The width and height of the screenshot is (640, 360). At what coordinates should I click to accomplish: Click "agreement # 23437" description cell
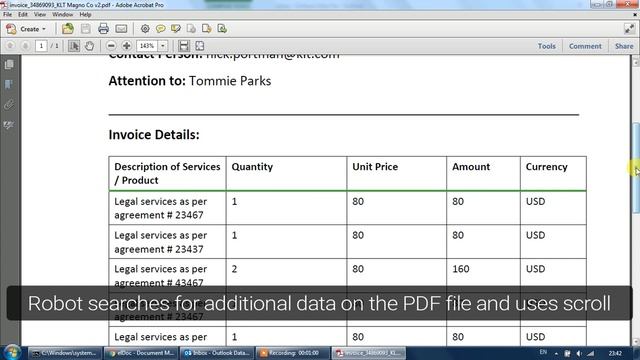pos(167,242)
